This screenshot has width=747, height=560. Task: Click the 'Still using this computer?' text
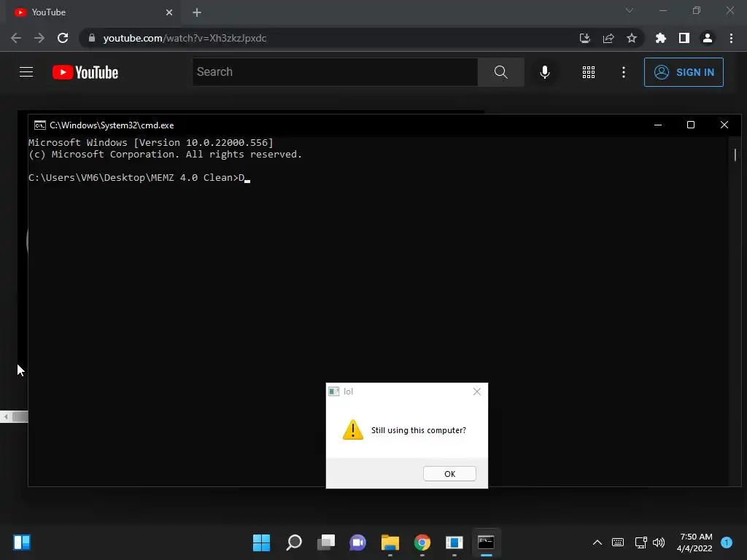(419, 430)
